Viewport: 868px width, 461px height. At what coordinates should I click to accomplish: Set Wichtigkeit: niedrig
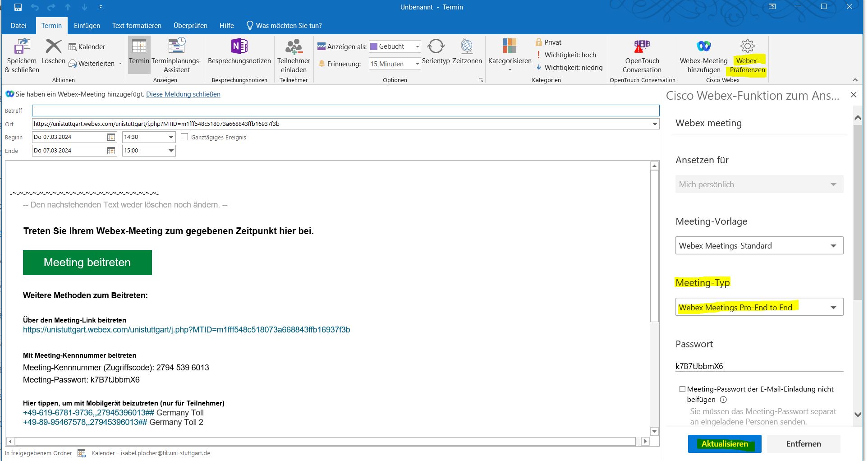pos(569,68)
